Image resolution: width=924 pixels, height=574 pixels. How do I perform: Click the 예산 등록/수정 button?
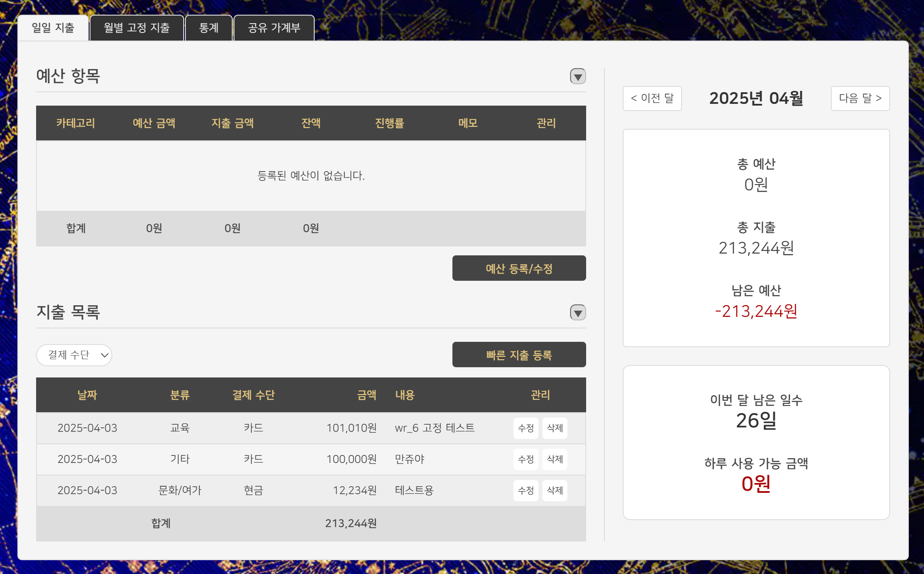[519, 268]
